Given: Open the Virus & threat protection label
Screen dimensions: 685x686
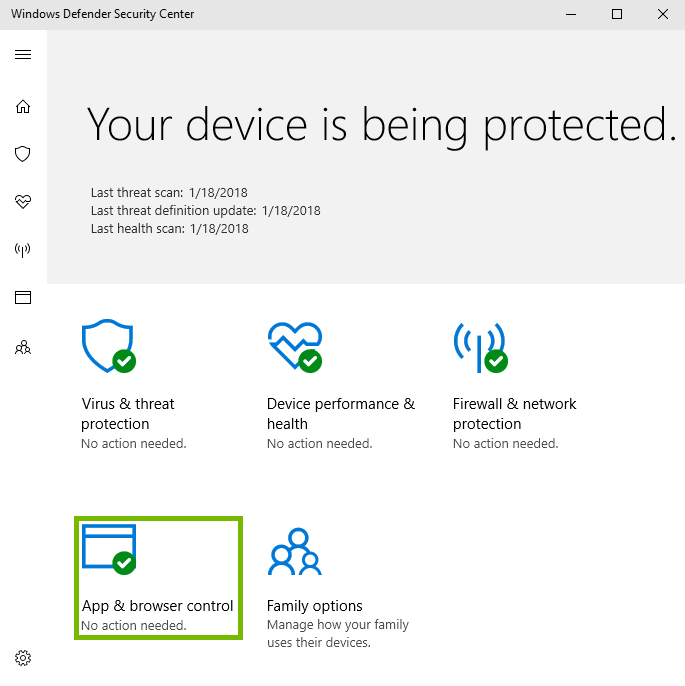Looking at the screenshot, I should click(x=128, y=413).
